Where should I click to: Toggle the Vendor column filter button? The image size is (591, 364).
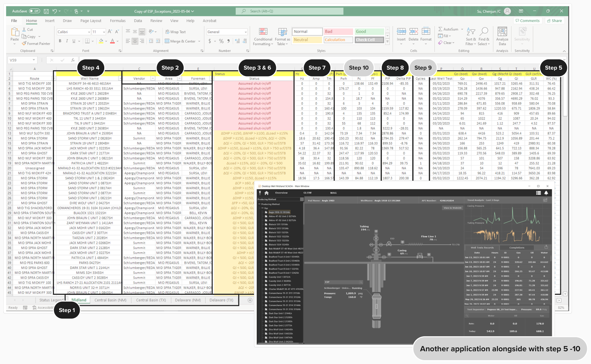[153, 79]
